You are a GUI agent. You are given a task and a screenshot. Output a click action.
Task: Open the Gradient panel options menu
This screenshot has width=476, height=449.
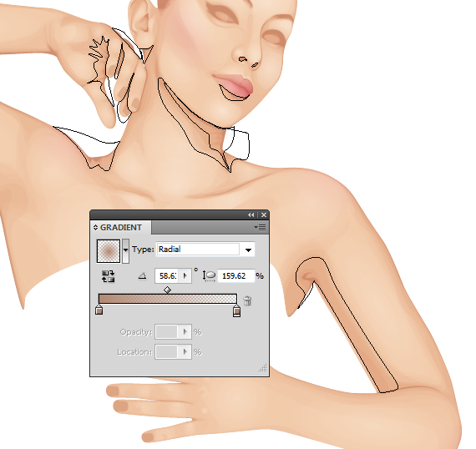click(260, 227)
